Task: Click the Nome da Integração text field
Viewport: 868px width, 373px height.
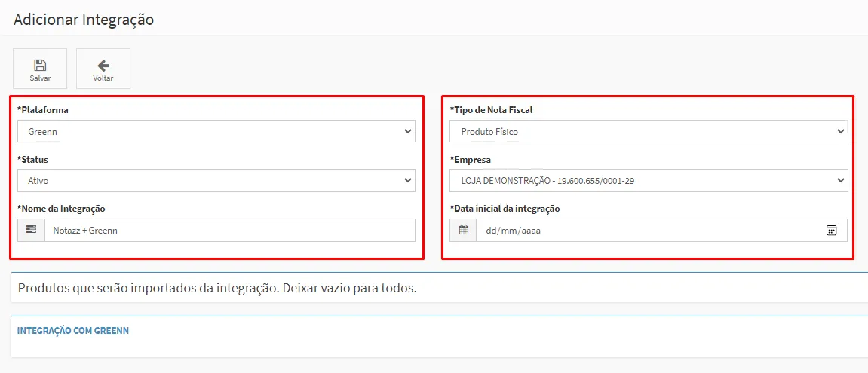Action: pos(230,231)
